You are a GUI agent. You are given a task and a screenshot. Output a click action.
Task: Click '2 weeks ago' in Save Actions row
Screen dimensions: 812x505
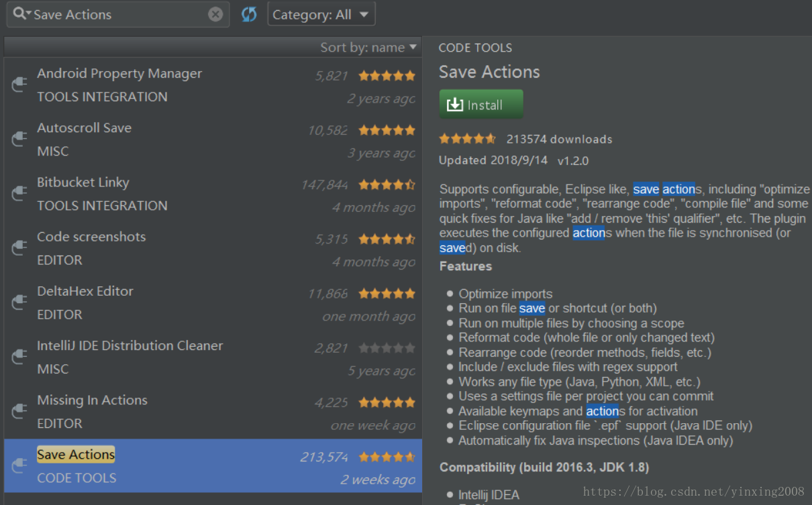click(378, 480)
